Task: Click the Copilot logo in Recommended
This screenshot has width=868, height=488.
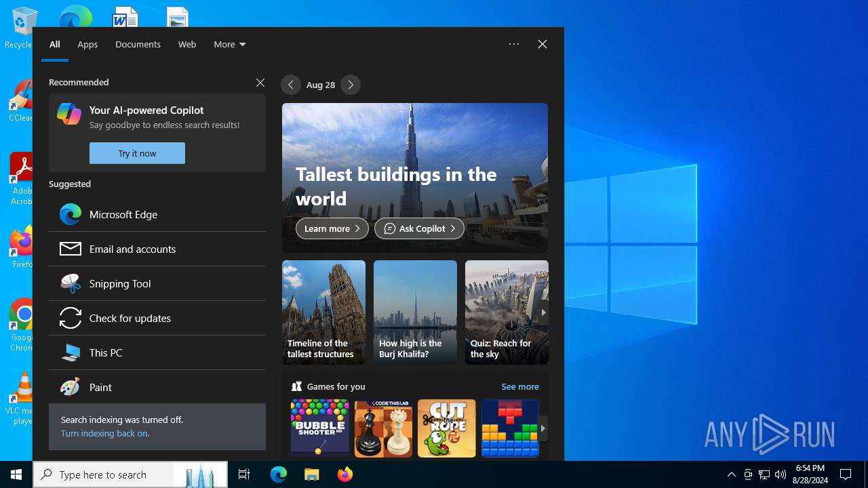Action: pyautogui.click(x=69, y=114)
